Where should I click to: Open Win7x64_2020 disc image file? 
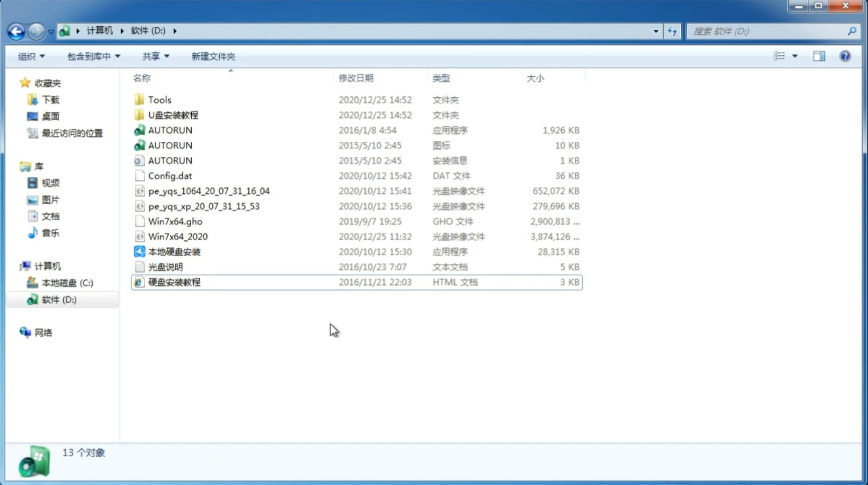pos(177,237)
